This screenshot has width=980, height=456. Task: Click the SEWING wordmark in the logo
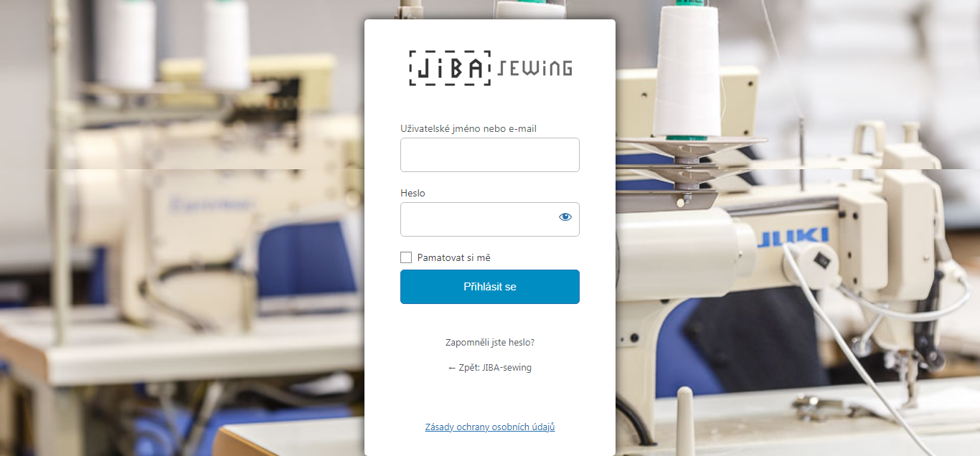pos(534,68)
